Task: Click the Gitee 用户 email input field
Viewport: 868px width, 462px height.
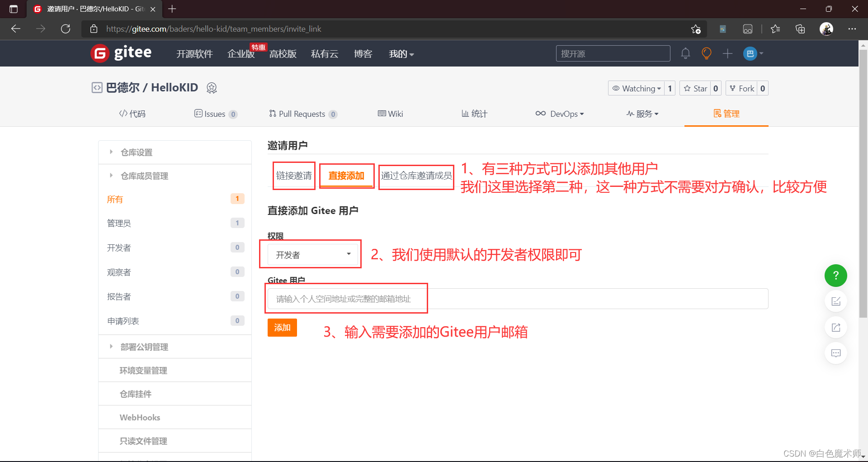Action: tap(518, 299)
